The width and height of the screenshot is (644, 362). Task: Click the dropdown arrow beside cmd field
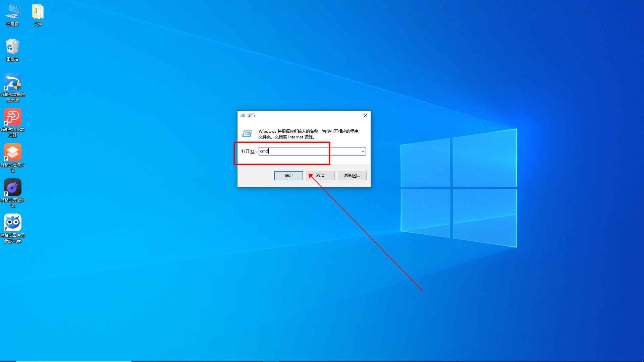(363, 151)
